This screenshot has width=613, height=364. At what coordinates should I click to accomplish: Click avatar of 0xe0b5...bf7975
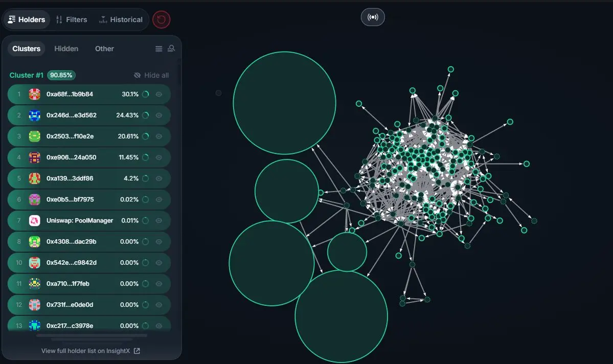[34, 199]
